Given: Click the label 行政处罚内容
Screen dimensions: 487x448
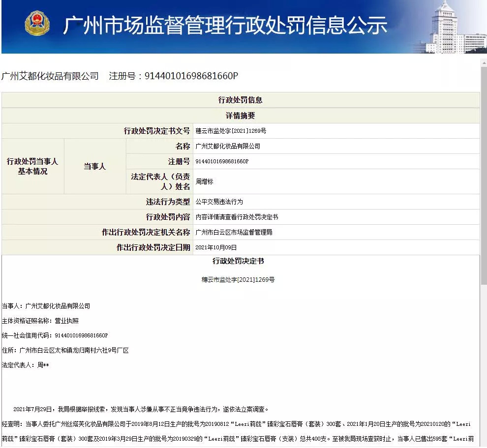Looking at the screenshot, I should [168, 217].
